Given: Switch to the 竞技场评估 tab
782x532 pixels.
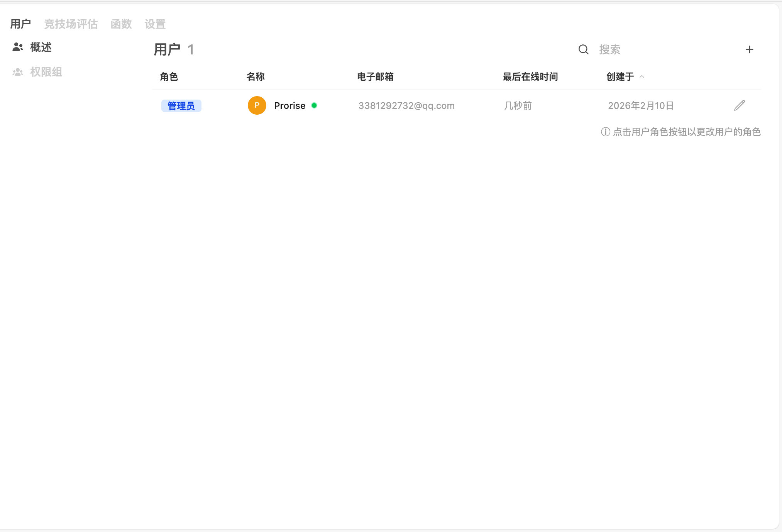Looking at the screenshot, I should [71, 24].
